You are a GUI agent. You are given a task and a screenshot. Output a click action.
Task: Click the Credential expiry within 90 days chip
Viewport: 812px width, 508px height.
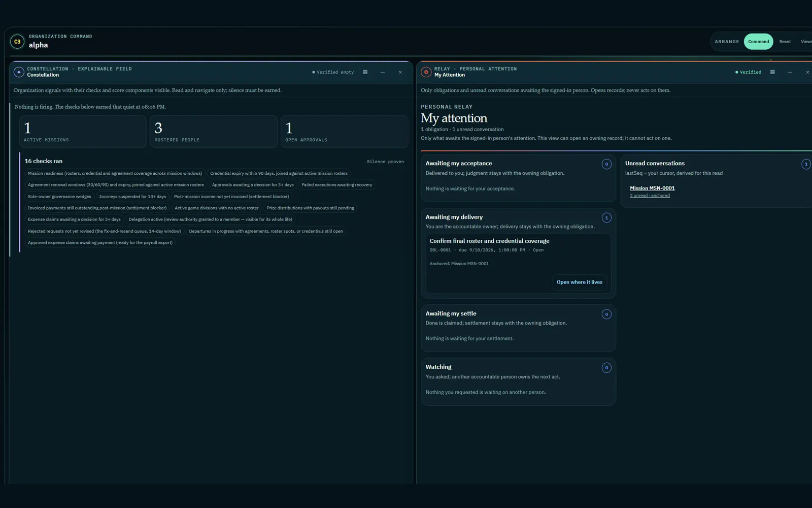coord(279,173)
